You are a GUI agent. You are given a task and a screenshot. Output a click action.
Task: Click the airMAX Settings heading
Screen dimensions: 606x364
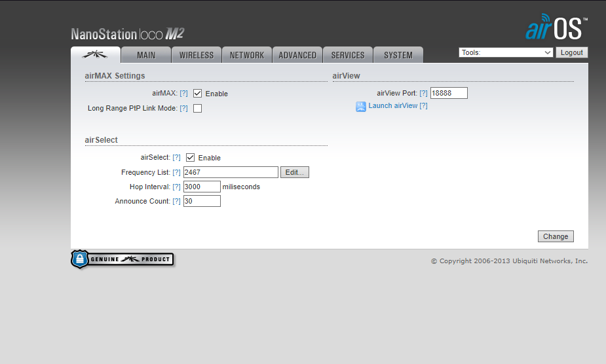(x=115, y=76)
